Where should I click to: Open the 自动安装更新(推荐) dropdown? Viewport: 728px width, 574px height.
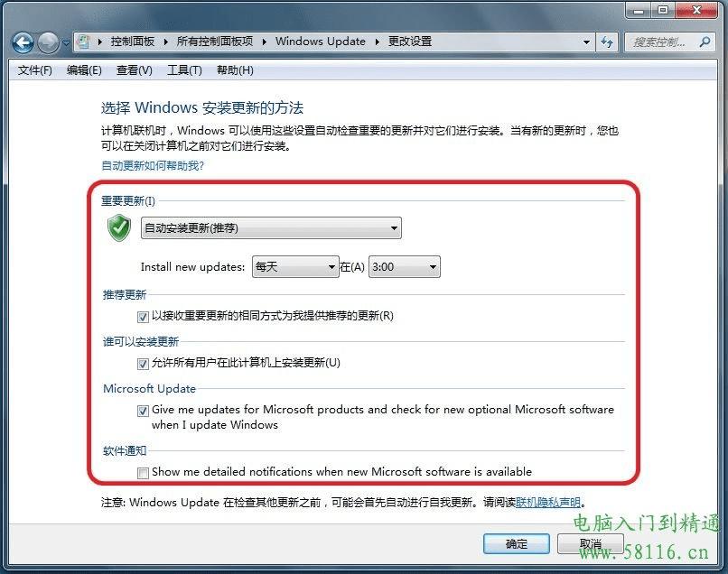[x=271, y=227]
